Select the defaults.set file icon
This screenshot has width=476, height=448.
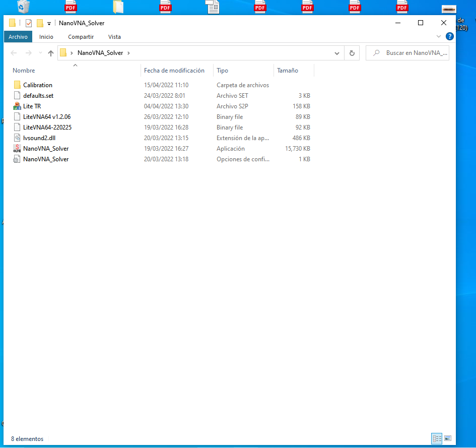point(17,95)
